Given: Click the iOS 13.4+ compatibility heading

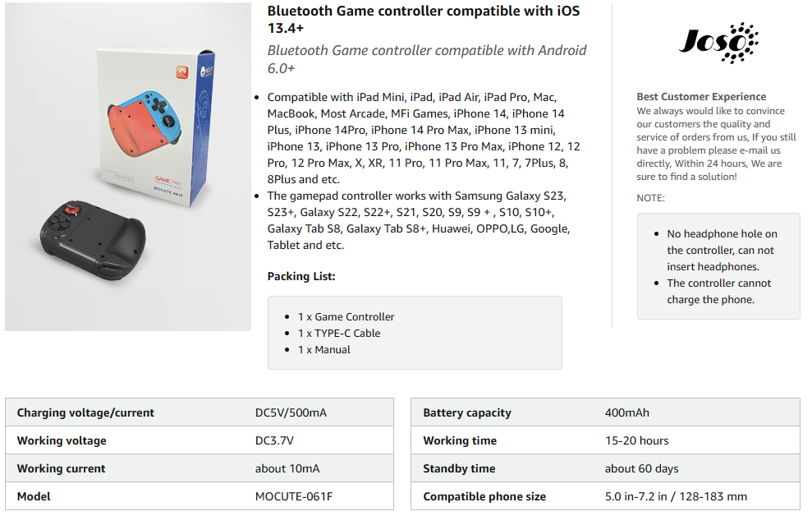Looking at the screenshot, I should click(x=423, y=19).
